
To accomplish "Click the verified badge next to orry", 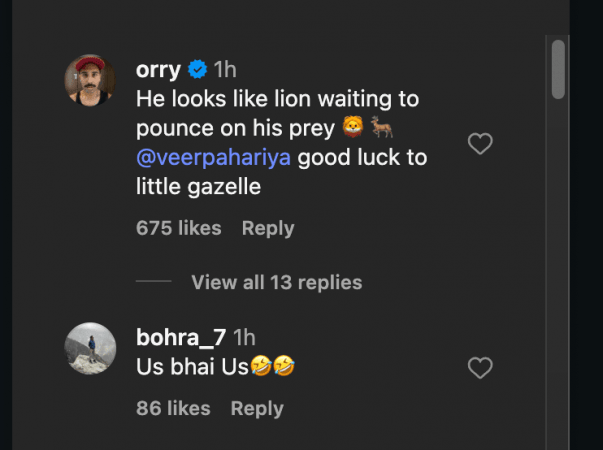I will (198, 70).
